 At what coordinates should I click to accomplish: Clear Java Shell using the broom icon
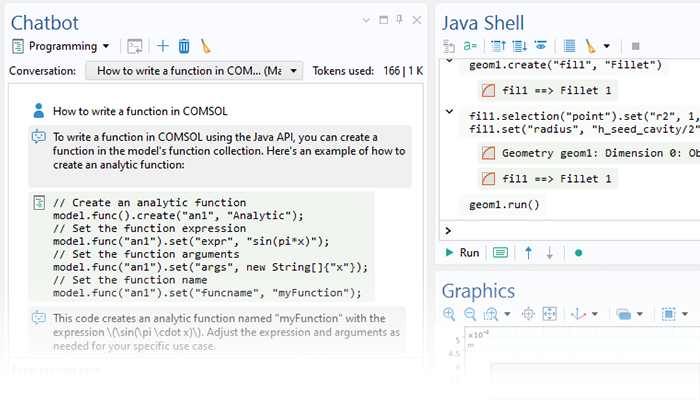pyautogui.click(x=591, y=46)
